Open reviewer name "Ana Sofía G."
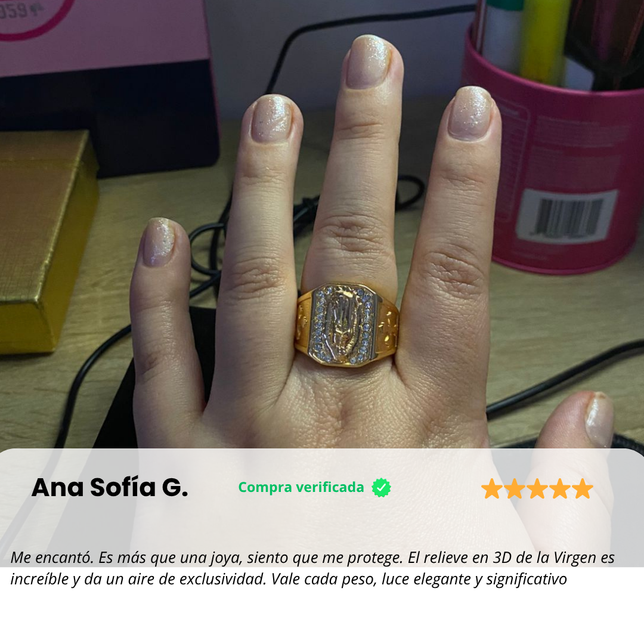Screen dimensions: 644x644 click(x=110, y=488)
